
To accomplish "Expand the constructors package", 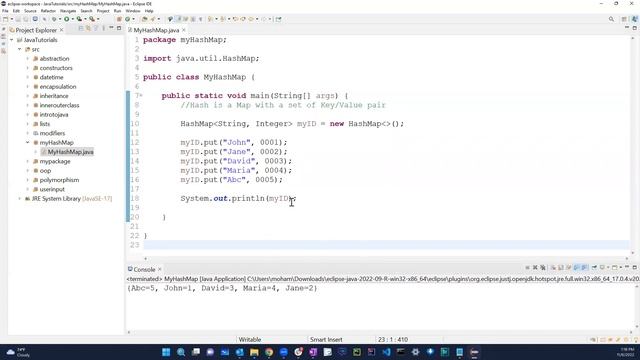I will [x=28, y=68].
